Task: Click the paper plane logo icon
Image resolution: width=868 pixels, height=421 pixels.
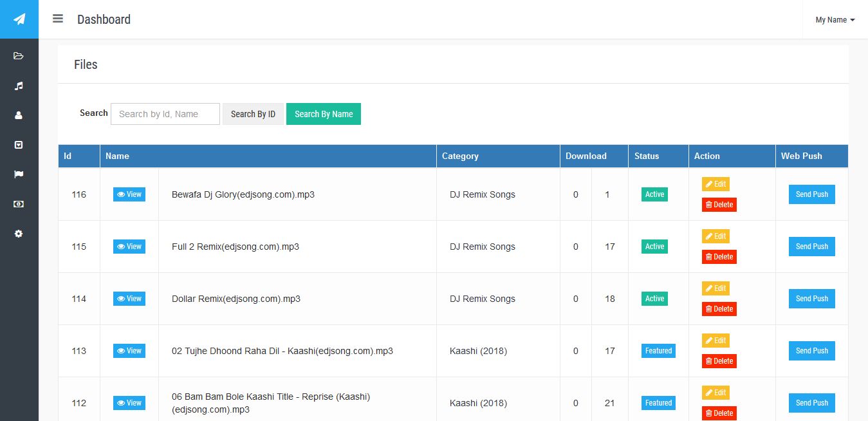Action: click(19, 19)
